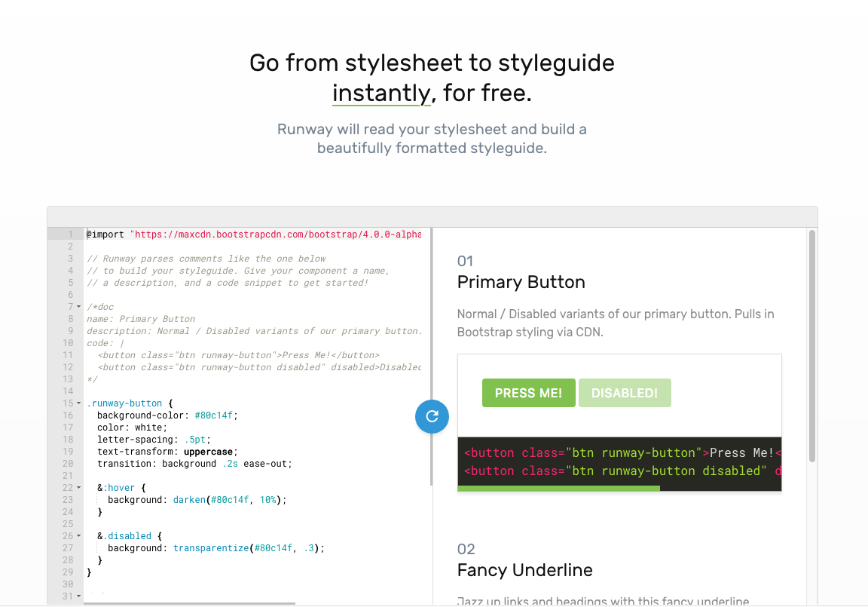This screenshot has width=868, height=607.
Task: Click the 'Primary Button' heading in preview
Action: click(521, 283)
